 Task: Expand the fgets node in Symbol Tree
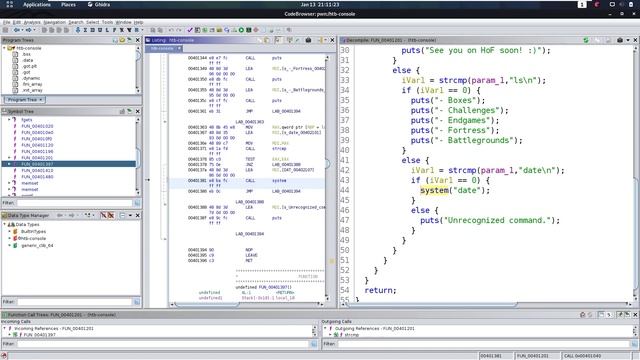(x=9, y=120)
